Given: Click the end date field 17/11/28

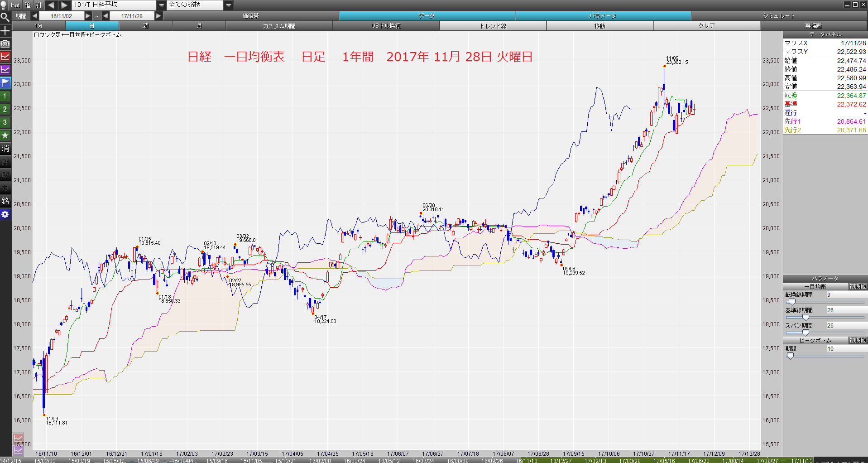Looking at the screenshot, I should [x=132, y=16].
